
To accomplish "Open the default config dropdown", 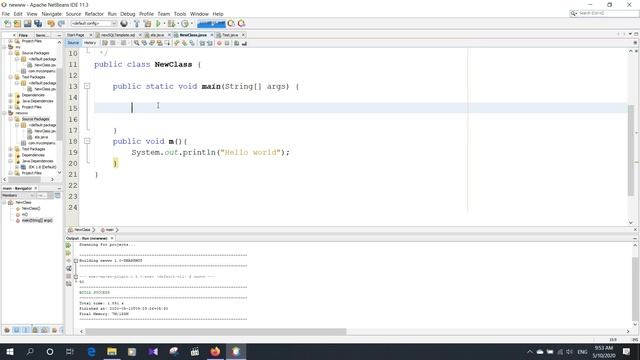I will coord(94,24).
